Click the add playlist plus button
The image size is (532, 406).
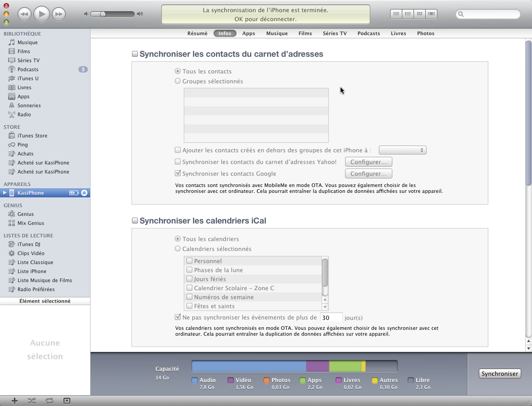point(14,401)
